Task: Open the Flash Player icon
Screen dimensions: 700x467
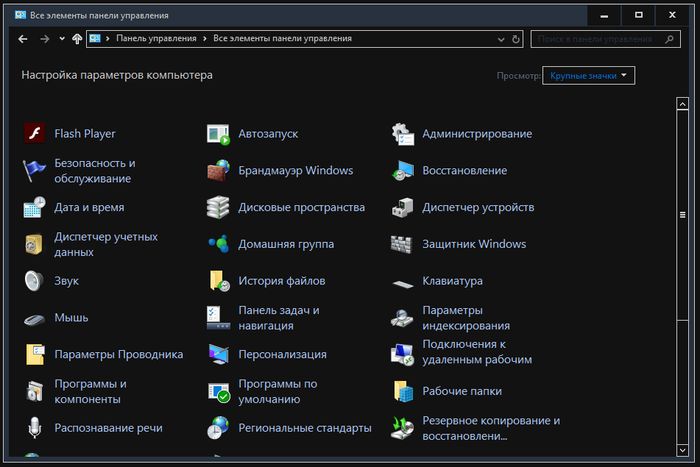Action: (x=34, y=134)
